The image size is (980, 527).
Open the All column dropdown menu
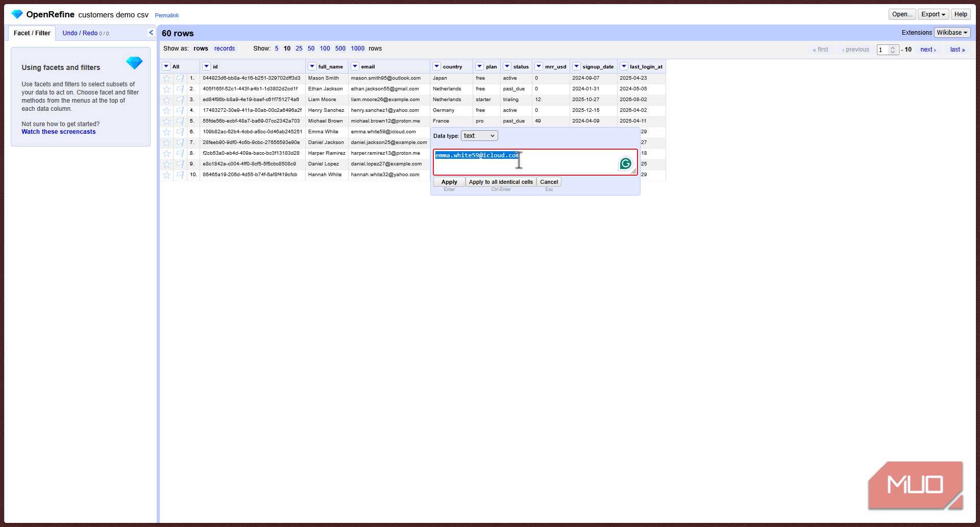[x=166, y=66]
